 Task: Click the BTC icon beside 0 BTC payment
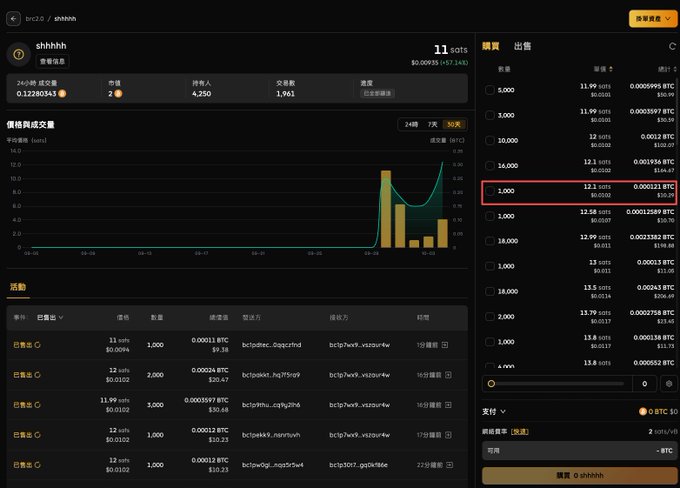coord(643,411)
